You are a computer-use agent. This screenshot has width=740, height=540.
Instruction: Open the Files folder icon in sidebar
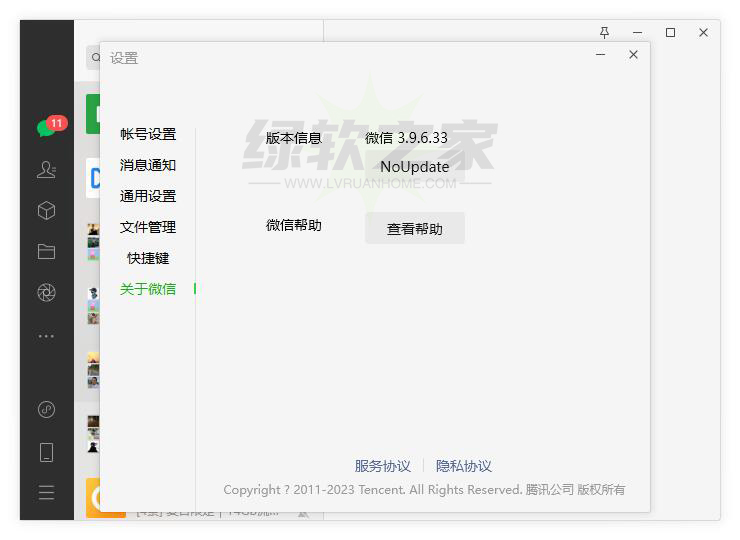tap(46, 252)
